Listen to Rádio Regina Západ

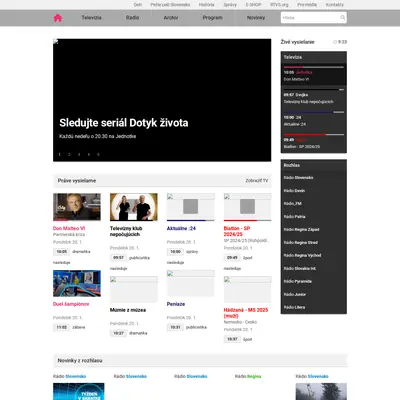tap(301, 229)
